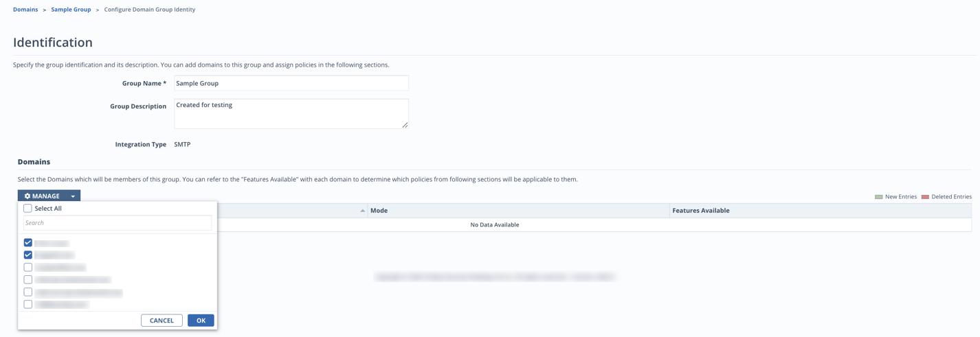Check the third domain checkbox in list
The width and height of the screenshot is (980, 337).
[28, 267]
